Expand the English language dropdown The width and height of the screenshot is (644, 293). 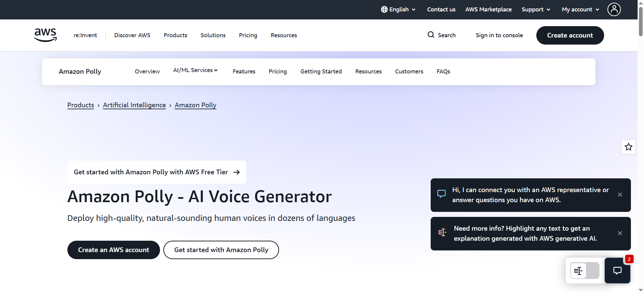[x=398, y=9]
